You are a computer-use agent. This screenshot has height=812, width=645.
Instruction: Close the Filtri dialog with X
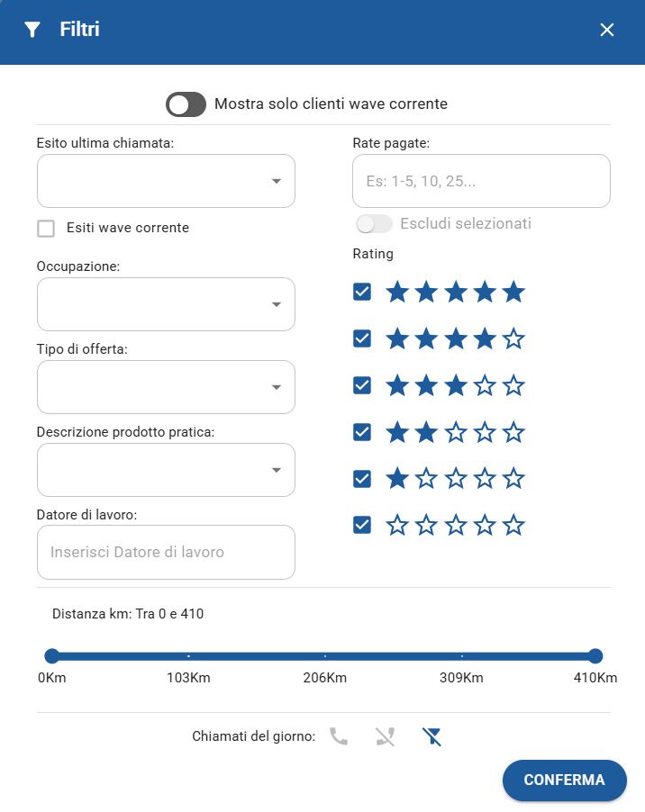(x=607, y=30)
